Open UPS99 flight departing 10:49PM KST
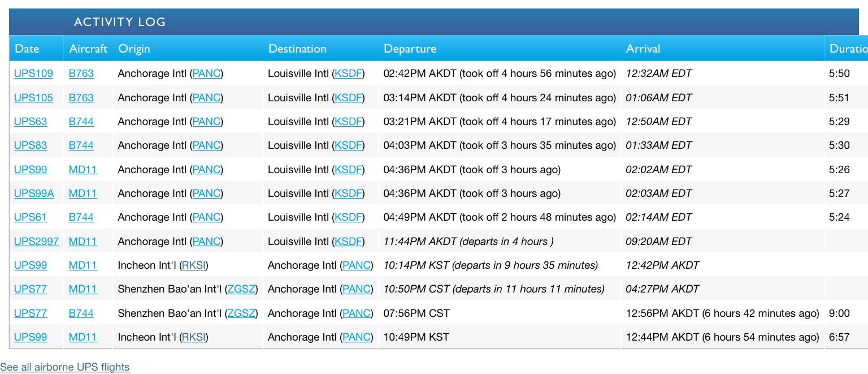 31,337
